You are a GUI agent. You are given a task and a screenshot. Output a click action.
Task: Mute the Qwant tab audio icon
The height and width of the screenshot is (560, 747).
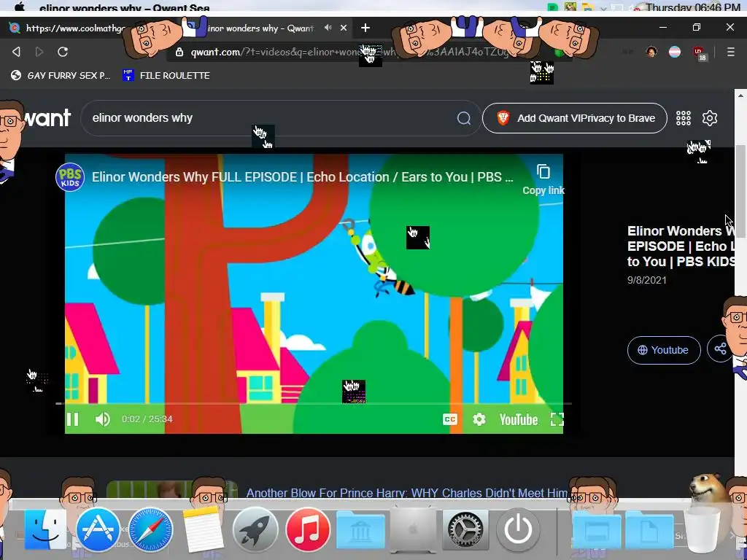point(328,28)
